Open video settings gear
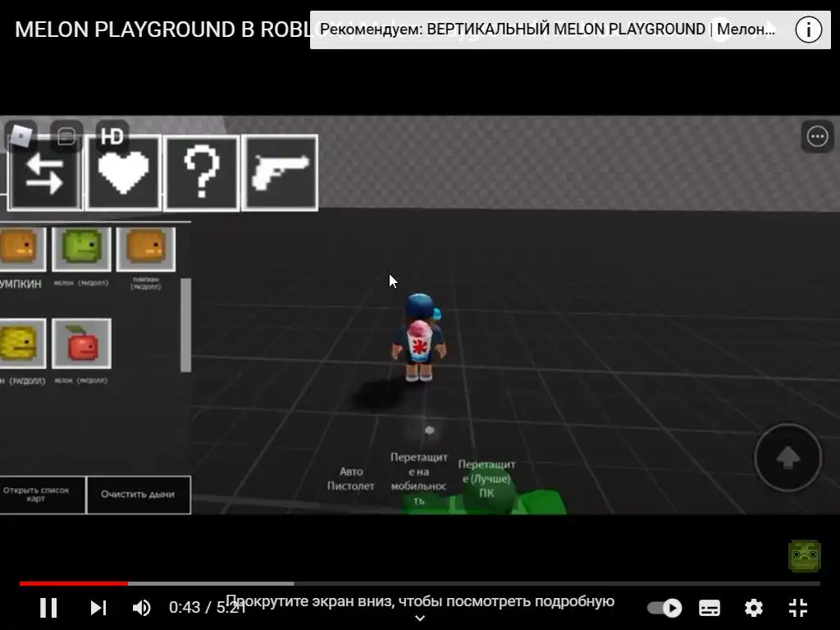 click(x=753, y=608)
